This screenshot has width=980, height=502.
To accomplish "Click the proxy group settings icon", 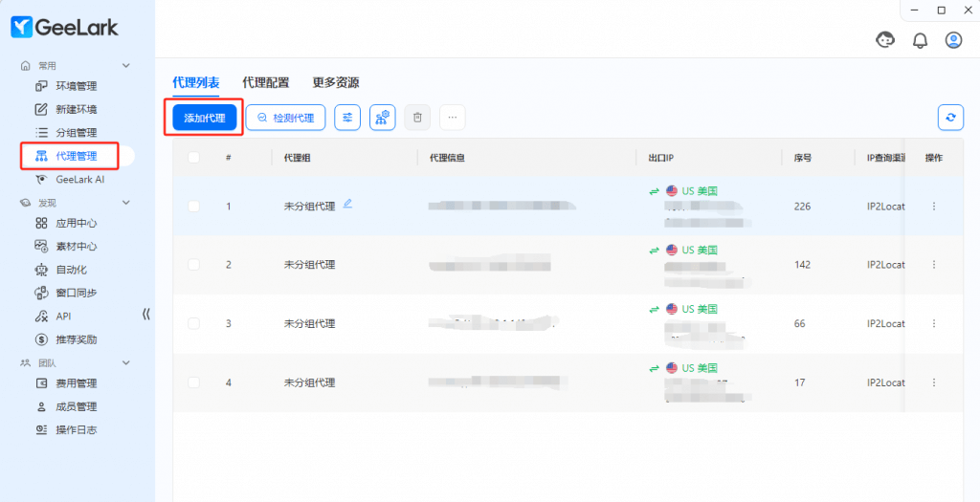I will click(382, 118).
